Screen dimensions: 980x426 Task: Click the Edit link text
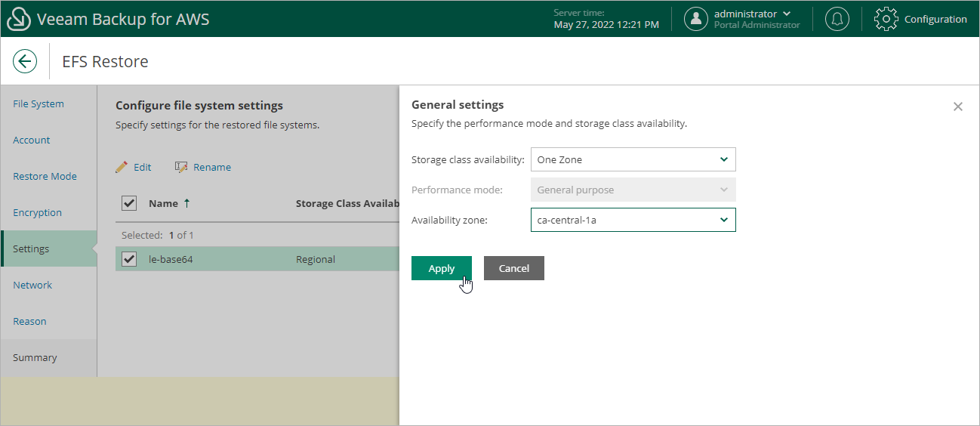pos(143,167)
